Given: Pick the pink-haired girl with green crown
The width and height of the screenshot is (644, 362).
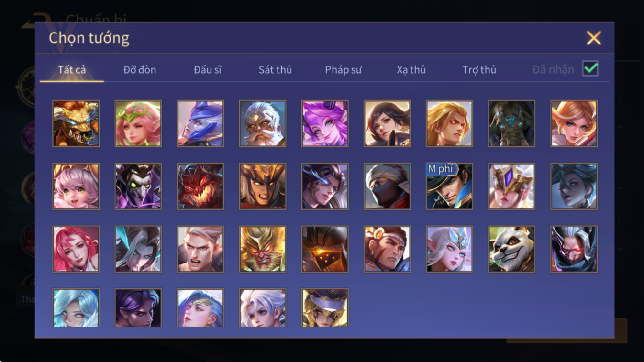Looking at the screenshot, I should point(138,123).
